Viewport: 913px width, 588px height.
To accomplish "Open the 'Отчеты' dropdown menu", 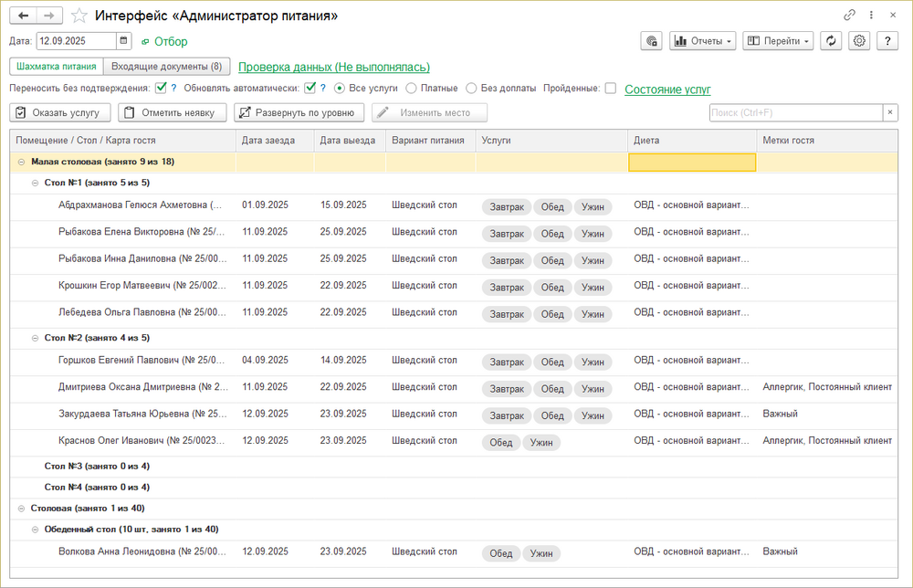I will [702, 41].
